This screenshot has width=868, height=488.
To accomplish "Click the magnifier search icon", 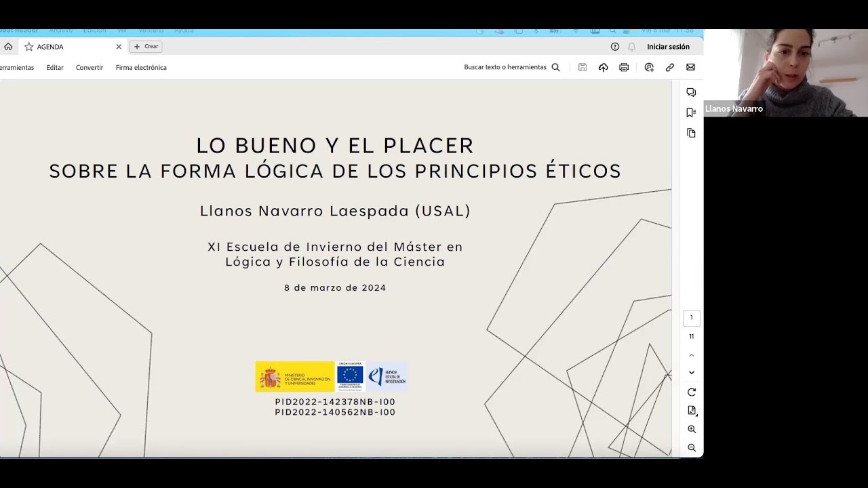I will (556, 67).
